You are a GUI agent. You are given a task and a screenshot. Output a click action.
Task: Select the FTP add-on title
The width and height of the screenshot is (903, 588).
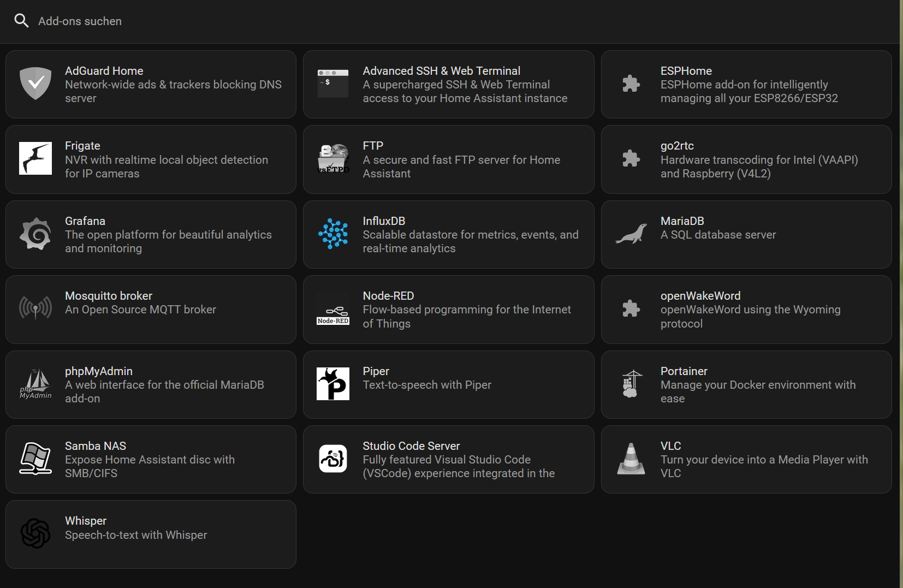[373, 146]
